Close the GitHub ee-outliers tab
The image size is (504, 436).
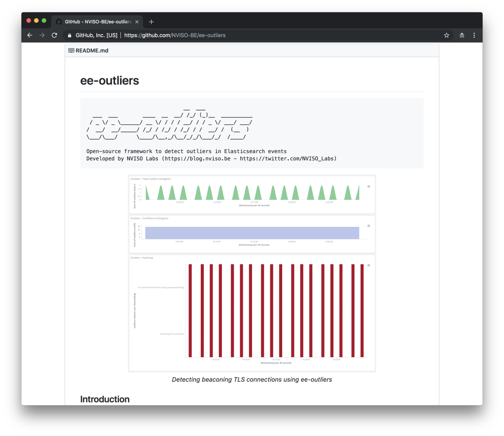tap(137, 22)
